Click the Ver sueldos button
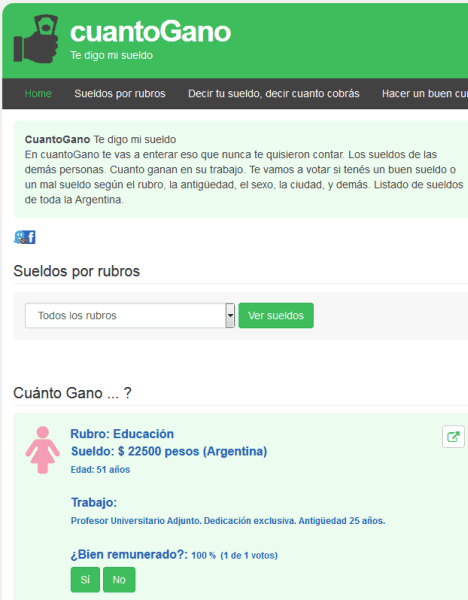 tap(276, 315)
